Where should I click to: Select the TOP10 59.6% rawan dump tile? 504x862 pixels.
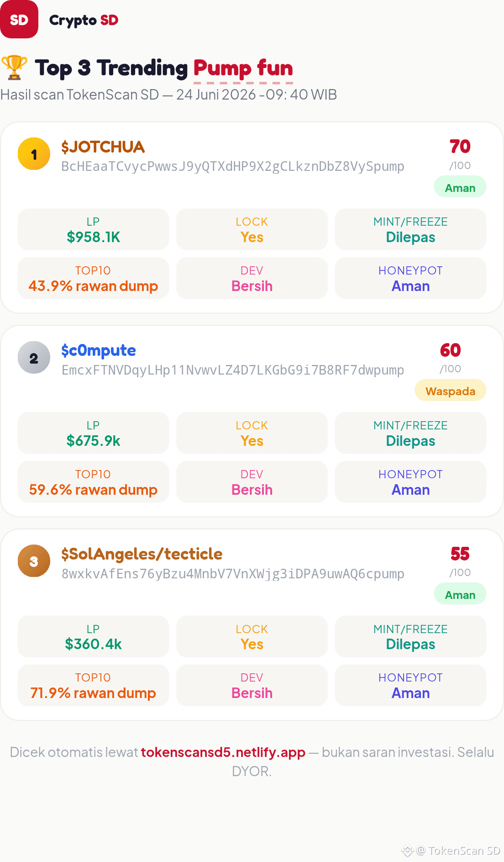93,482
